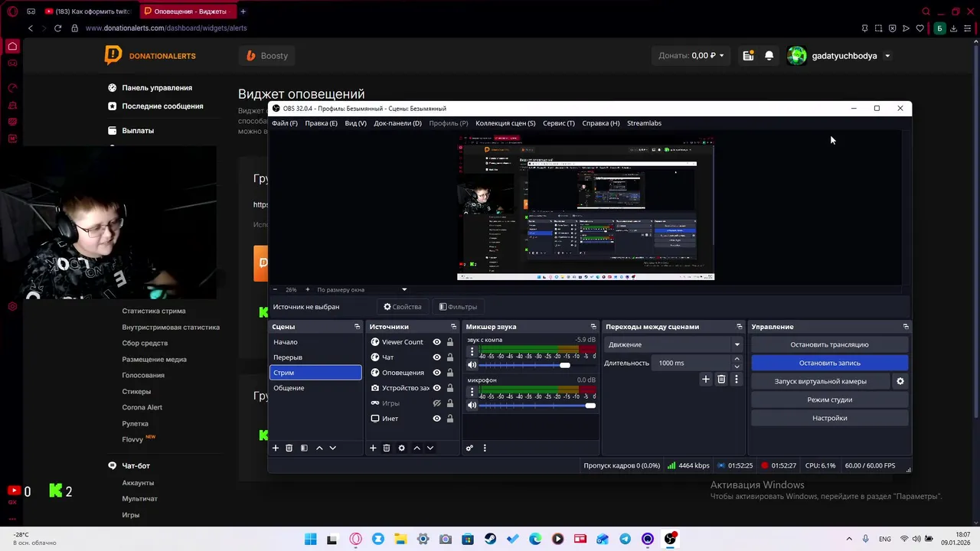Show the hidden Игры source

click(437, 403)
